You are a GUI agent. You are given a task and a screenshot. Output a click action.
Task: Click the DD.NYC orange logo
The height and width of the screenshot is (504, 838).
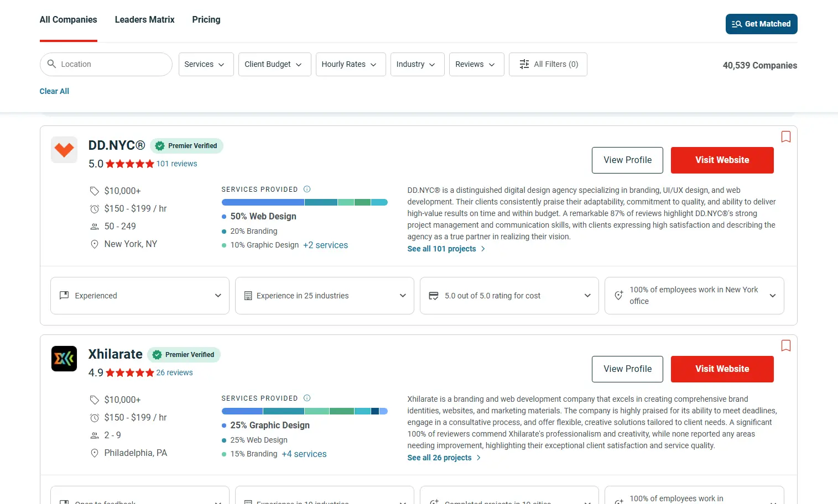(x=64, y=150)
